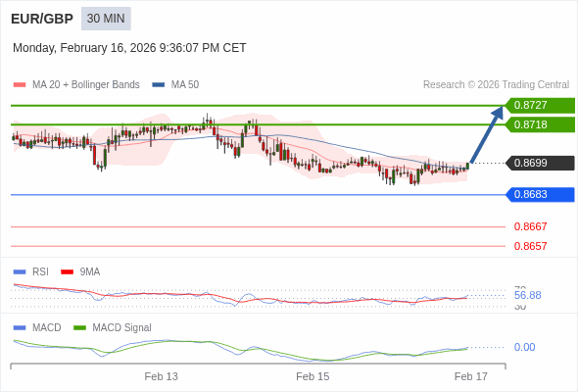Click the MA 50 legend label
Image resolution: width=578 pixels, height=392 pixels.
click(185, 85)
